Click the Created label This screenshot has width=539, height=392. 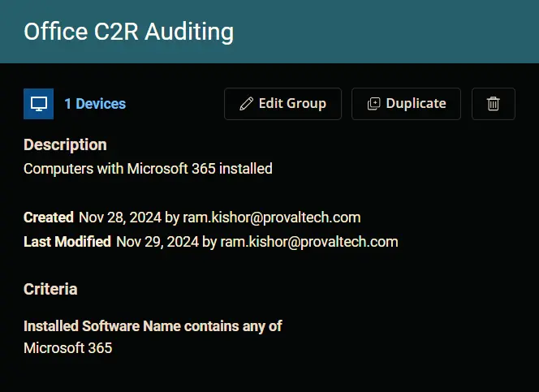click(49, 218)
